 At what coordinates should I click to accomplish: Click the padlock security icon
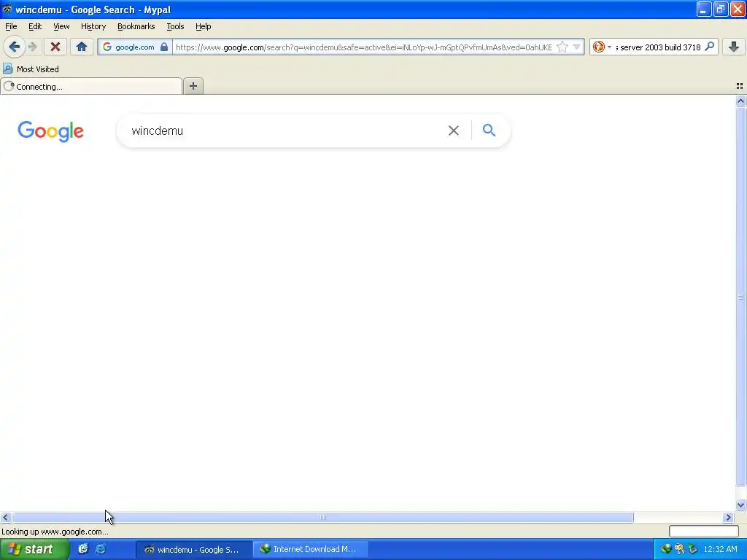(x=164, y=47)
